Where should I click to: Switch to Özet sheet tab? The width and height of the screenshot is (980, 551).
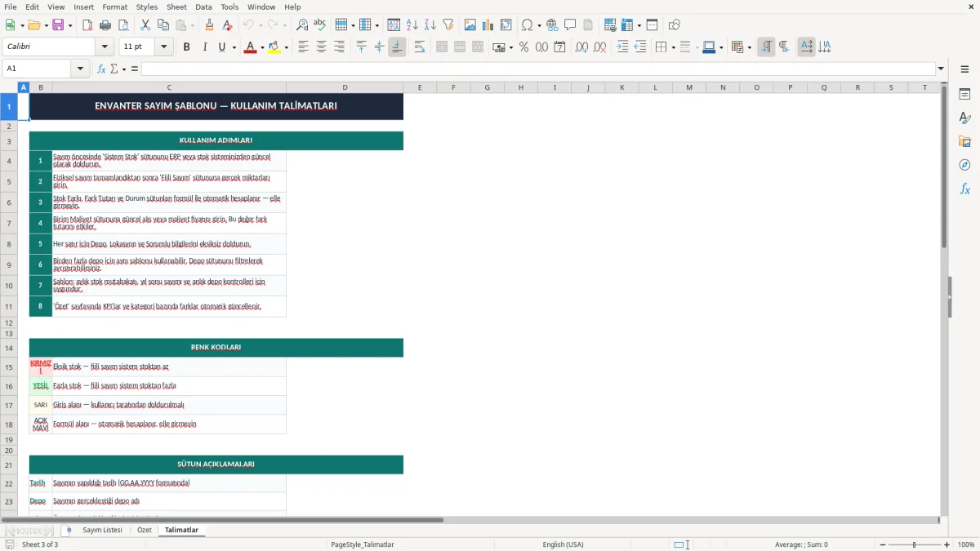pyautogui.click(x=145, y=530)
